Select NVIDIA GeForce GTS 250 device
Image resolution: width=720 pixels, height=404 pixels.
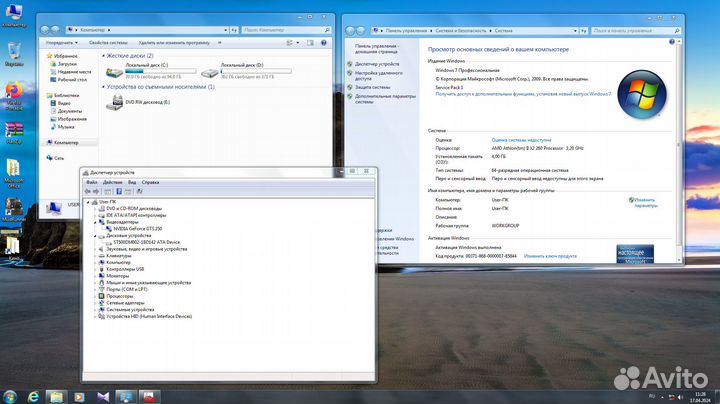click(137, 229)
